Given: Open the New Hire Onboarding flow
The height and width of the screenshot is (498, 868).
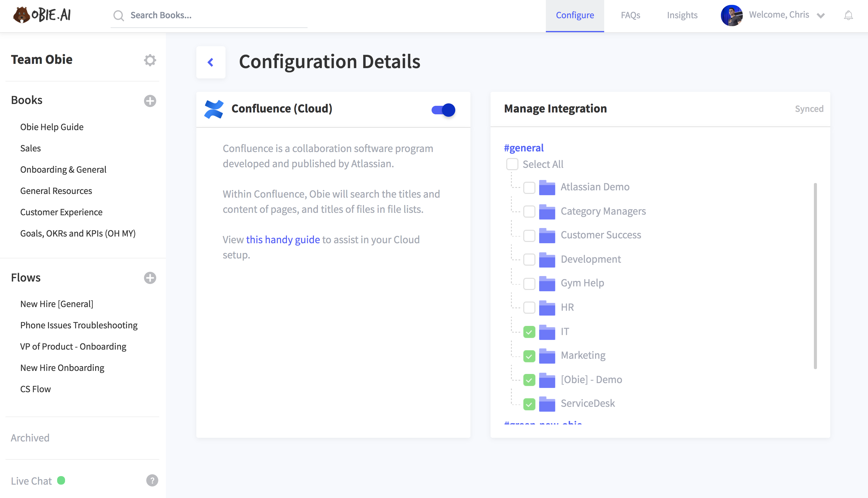Looking at the screenshot, I should (62, 368).
